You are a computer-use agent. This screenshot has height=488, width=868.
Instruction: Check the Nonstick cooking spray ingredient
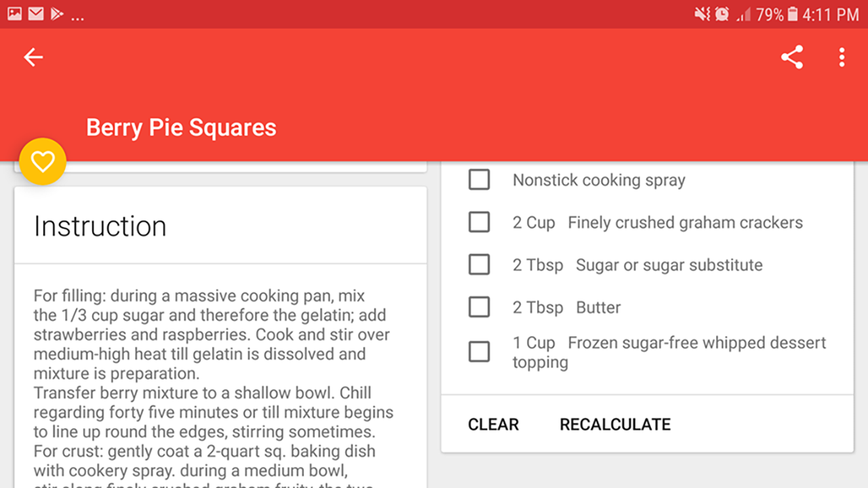point(479,180)
